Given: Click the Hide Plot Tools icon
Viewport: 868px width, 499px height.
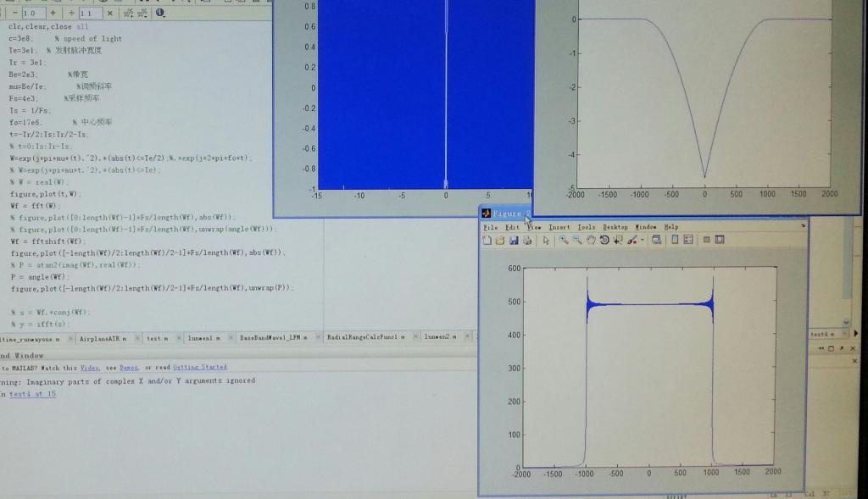Looking at the screenshot, I should (706, 240).
